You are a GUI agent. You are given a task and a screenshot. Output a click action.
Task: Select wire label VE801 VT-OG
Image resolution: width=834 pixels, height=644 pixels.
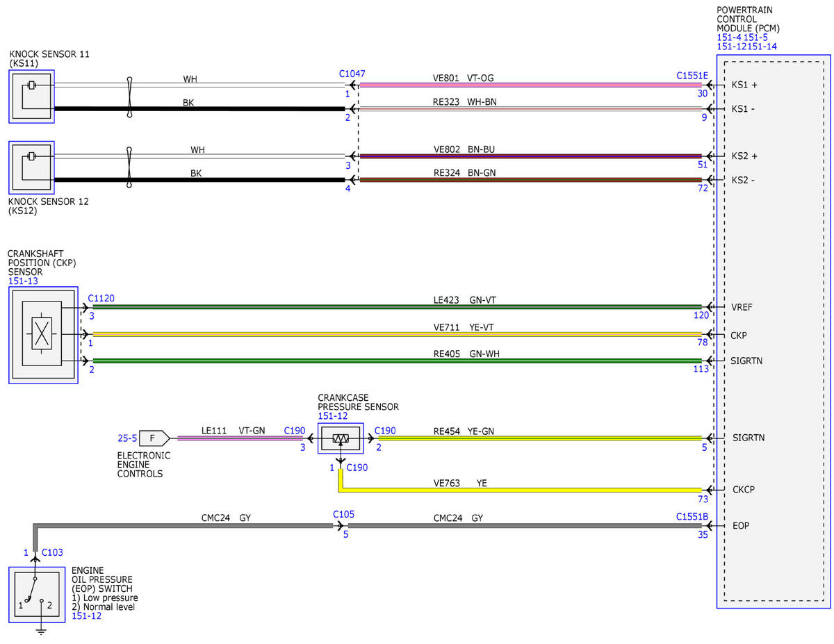pyautogui.click(x=464, y=79)
